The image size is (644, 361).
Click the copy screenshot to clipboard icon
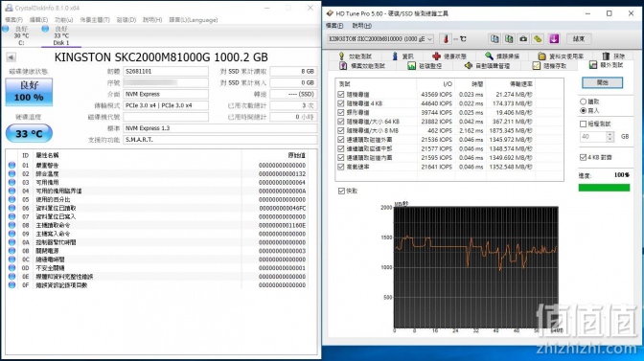509,39
